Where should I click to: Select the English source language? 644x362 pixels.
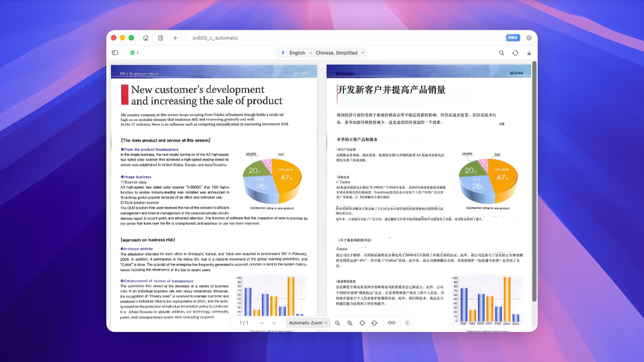297,53
